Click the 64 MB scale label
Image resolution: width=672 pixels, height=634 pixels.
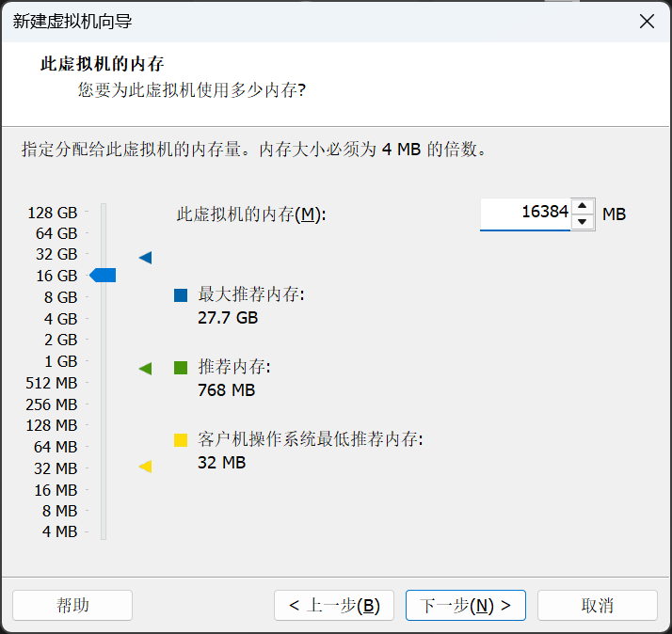(56, 447)
